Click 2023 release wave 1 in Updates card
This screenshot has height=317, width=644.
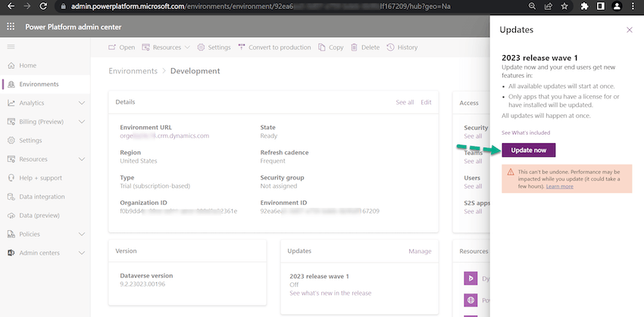coord(319,276)
